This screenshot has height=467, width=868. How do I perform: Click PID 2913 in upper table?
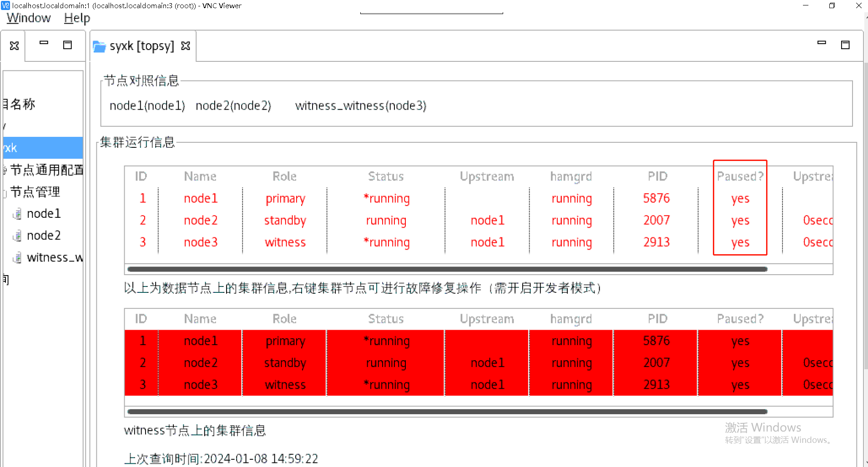[x=656, y=242]
